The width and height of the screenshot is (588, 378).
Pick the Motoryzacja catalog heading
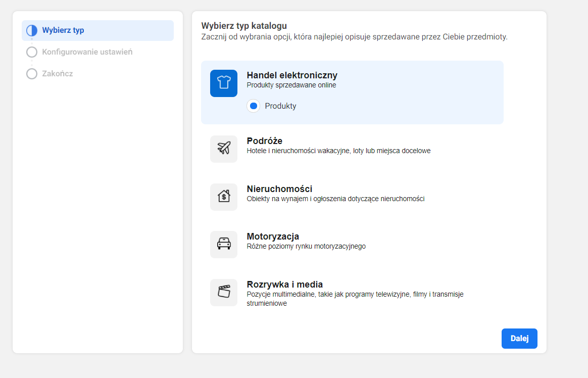[x=273, y=237]
